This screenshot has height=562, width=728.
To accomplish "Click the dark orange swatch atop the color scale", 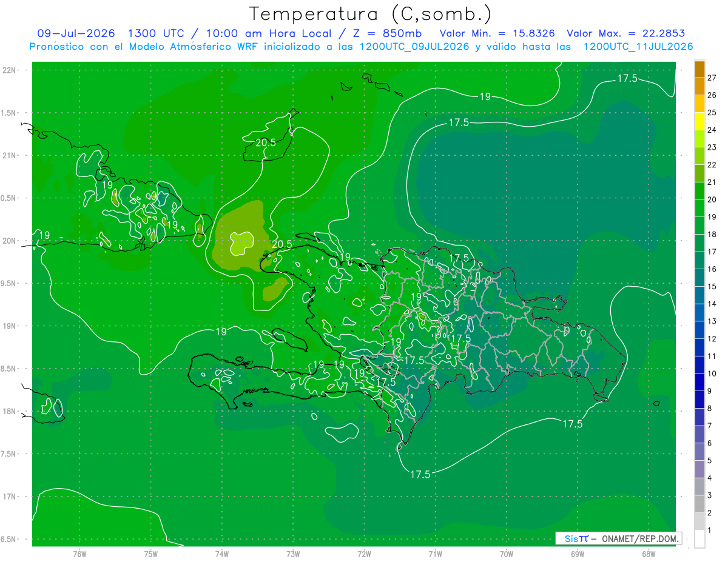I will 699,69.
